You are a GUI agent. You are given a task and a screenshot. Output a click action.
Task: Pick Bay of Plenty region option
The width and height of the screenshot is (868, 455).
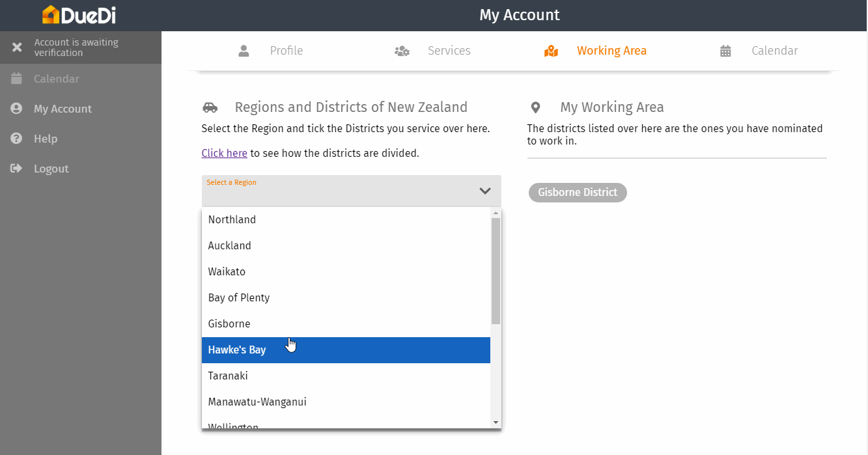click(239, 298)
